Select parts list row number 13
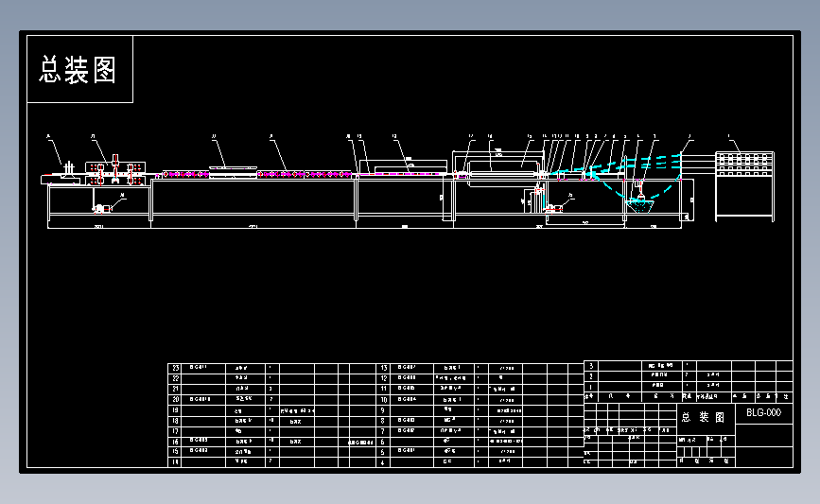This screenshot has height=504, width=820. point(480,368)
